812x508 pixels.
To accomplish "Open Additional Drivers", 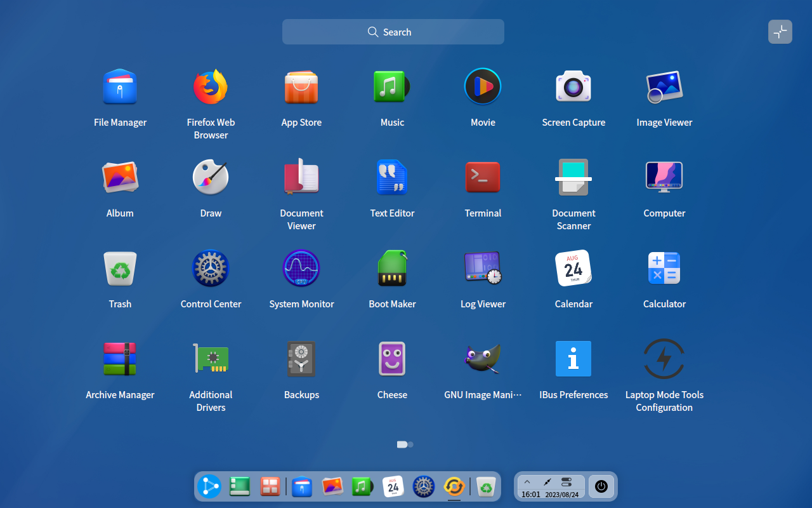I will [x=211, y=359].
